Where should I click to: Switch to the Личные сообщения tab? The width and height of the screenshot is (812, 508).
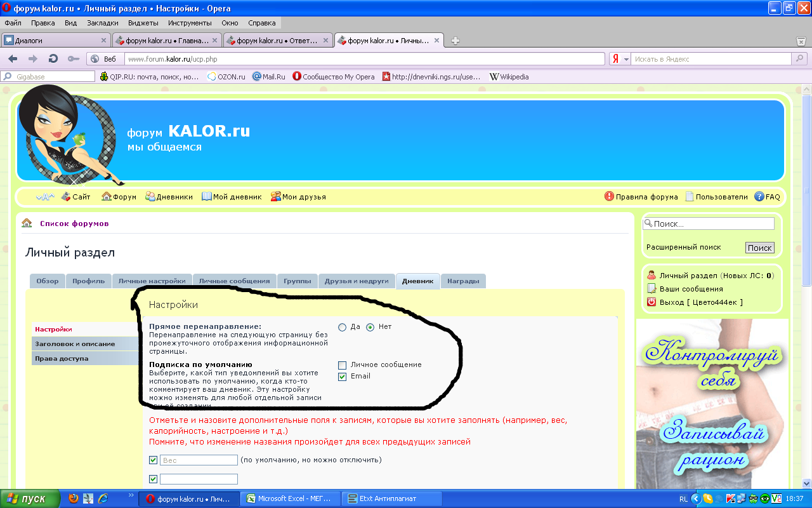[x=234, y=281]
